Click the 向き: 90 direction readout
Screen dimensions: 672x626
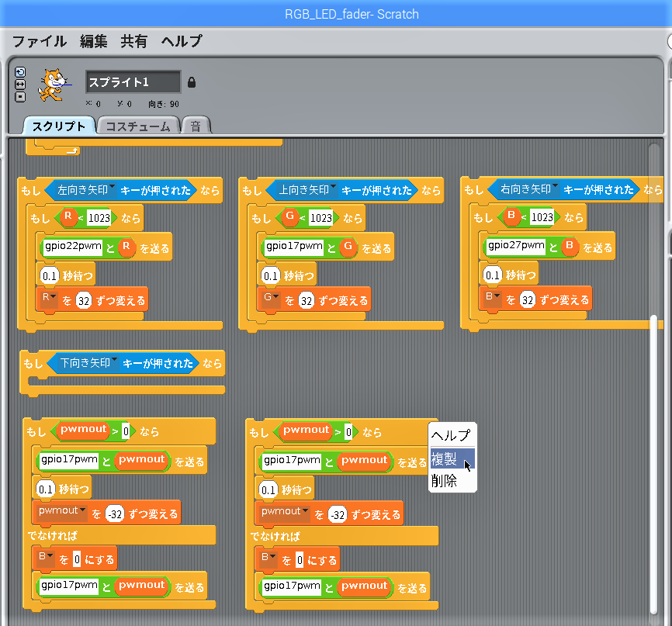(164, 104)
